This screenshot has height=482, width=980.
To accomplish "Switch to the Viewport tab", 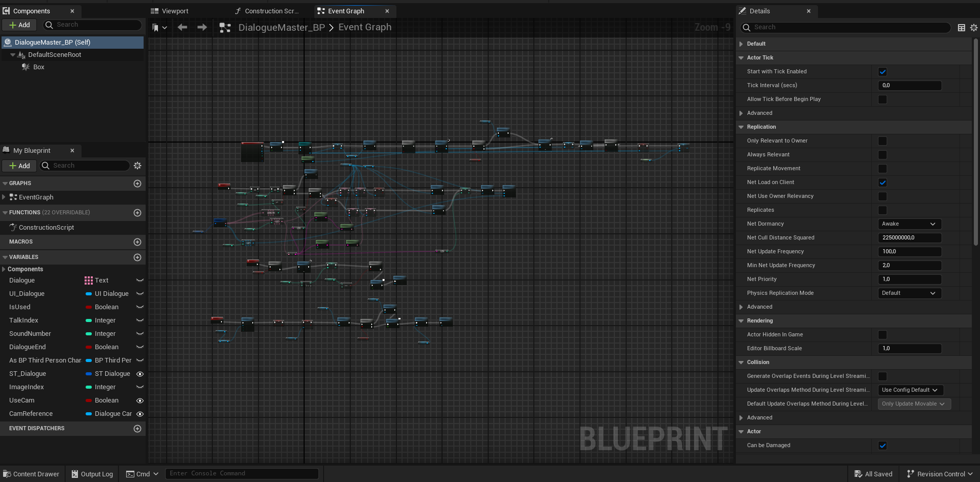I will 175,11.
